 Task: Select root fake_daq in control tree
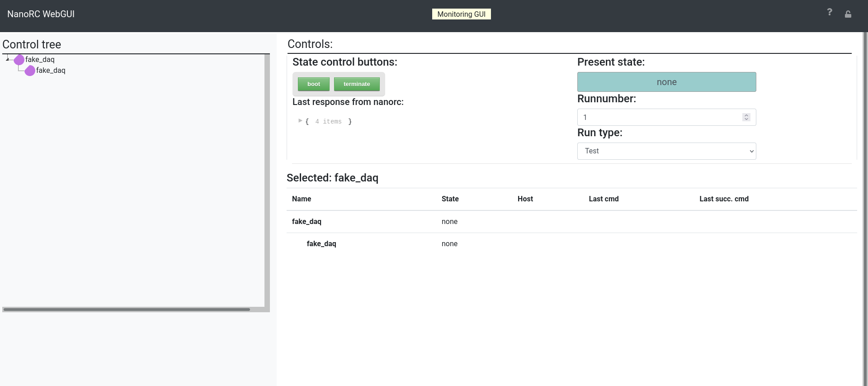(40, 59)
